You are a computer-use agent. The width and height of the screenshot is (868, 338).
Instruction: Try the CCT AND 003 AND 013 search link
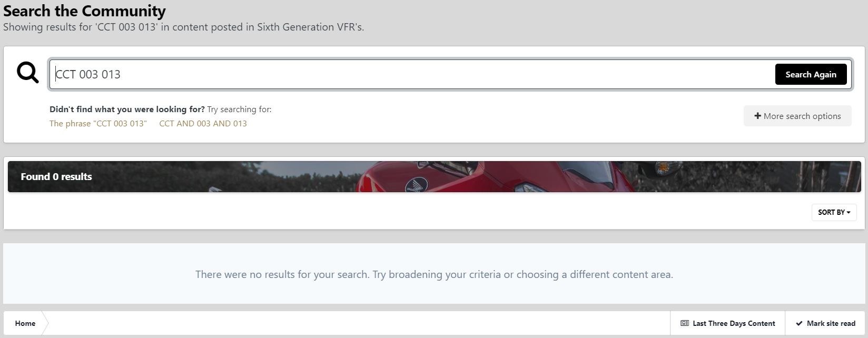(x=203, y=123)
